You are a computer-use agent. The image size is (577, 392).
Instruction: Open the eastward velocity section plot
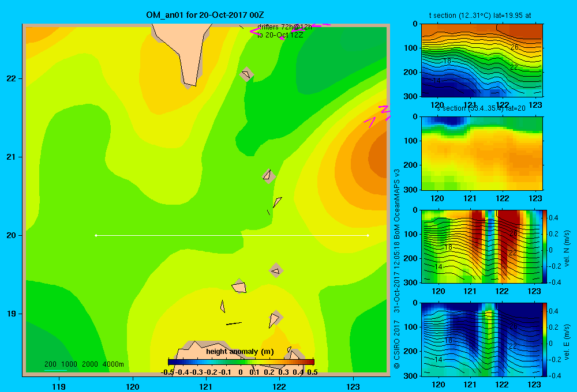coord(482,340)
